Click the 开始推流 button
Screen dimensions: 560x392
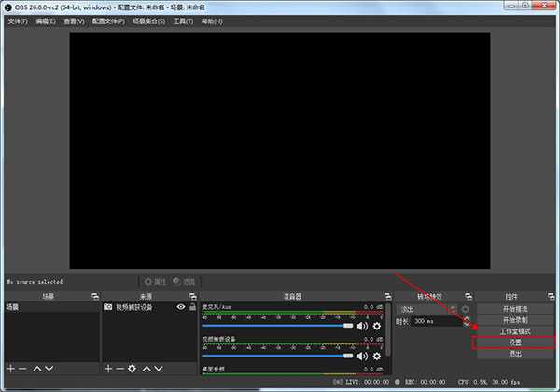tap(515, 308)
